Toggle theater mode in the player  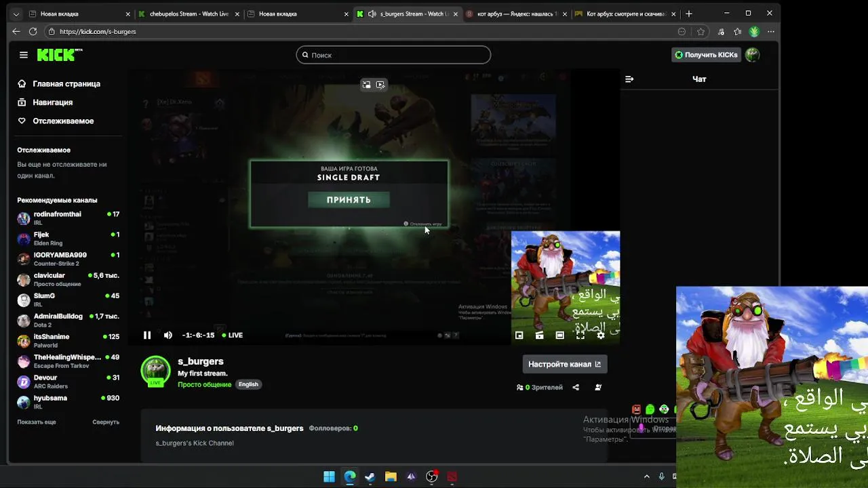tap(559, 335)
